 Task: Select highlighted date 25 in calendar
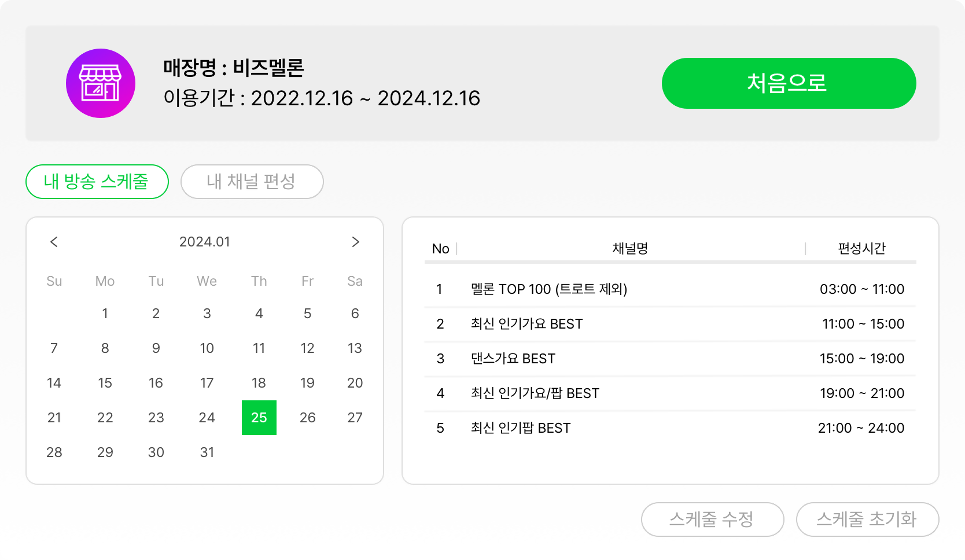pyautogui.click(x=259, y=418)
